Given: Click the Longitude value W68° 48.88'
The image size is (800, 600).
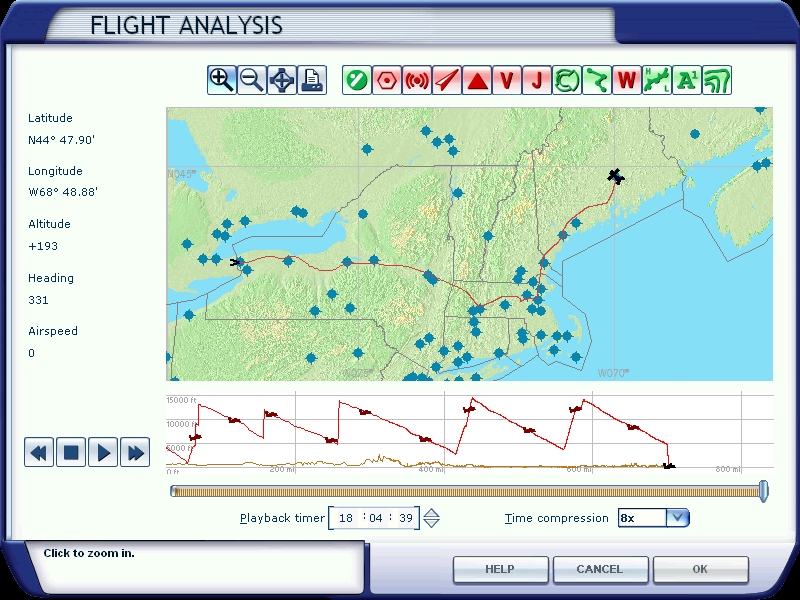Looking at the screenshot, I should click(63, 192).
